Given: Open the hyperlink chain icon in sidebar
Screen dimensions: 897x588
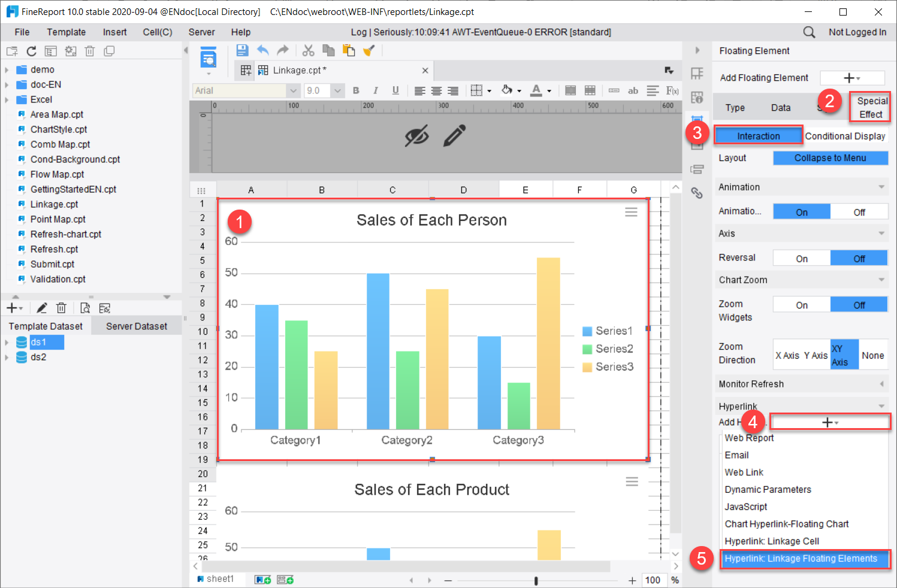Looking at the screenshot, I should point(697,193).
